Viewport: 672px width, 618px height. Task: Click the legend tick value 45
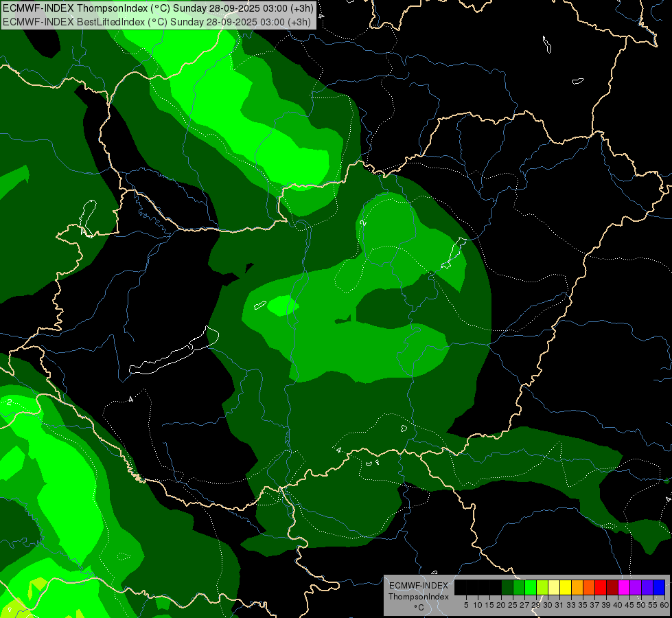point(629,605)
